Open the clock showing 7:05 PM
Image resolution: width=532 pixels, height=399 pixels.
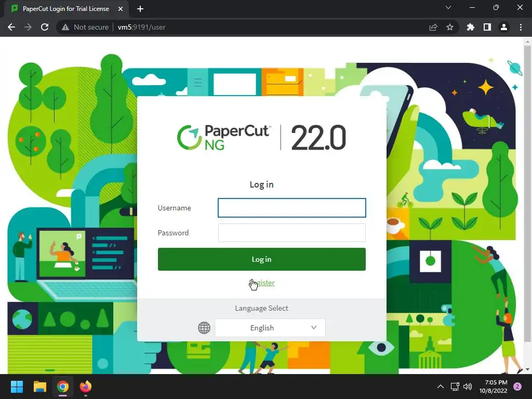(x=493, y=387)
